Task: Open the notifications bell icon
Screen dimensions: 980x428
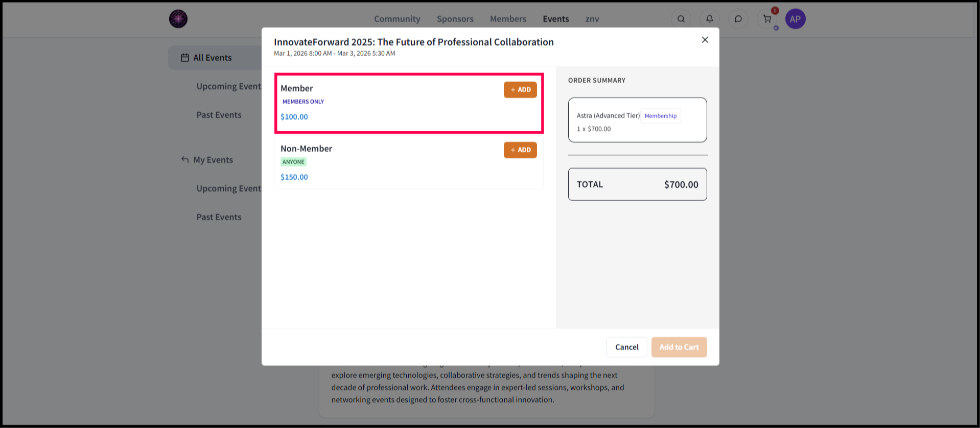Action: point(709,19)
